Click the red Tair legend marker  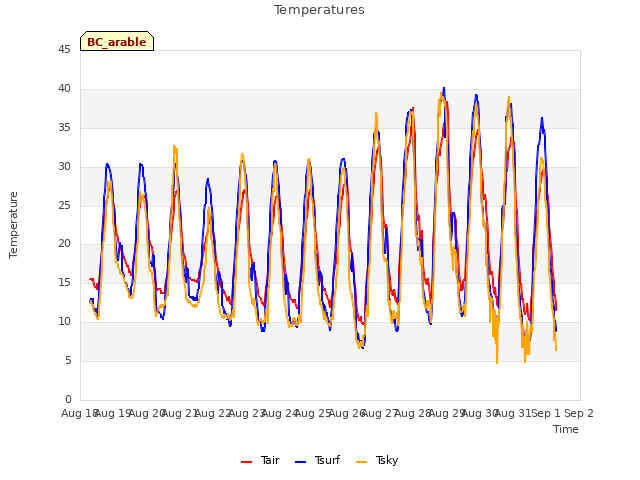(247, 462)
